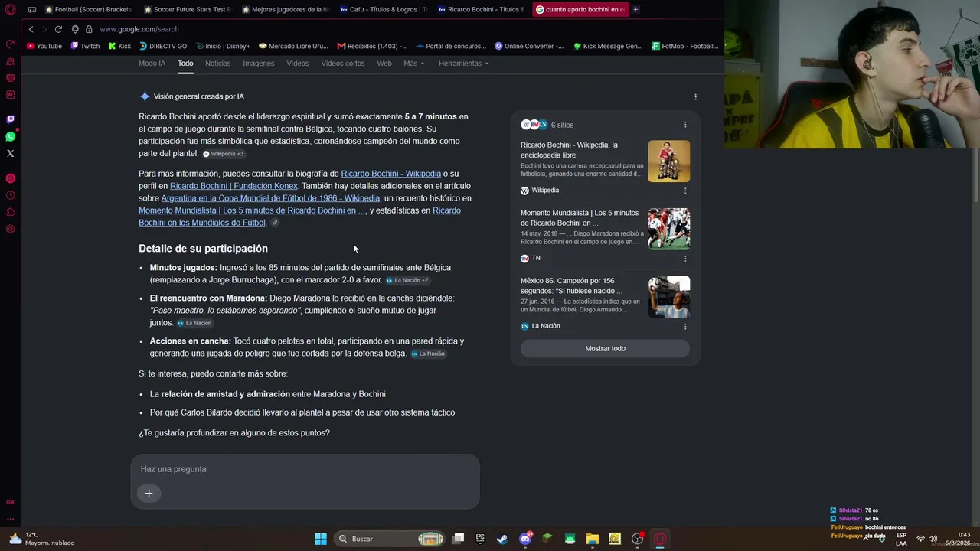Screen dimensions: 980x551
Task: Open Discord from the taskbar
Action: (x=525, y=539)
